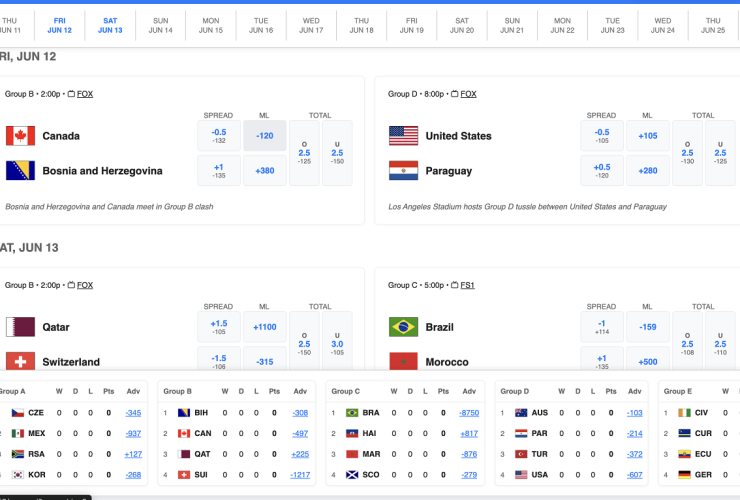Open CZE advance odds -345

click(x=133, y=413)
